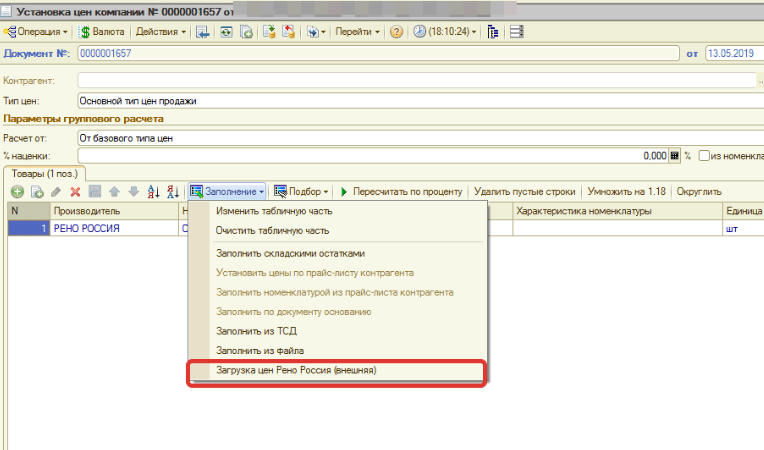Select the Товары (1 поз.) tab

tap(45, 174)
